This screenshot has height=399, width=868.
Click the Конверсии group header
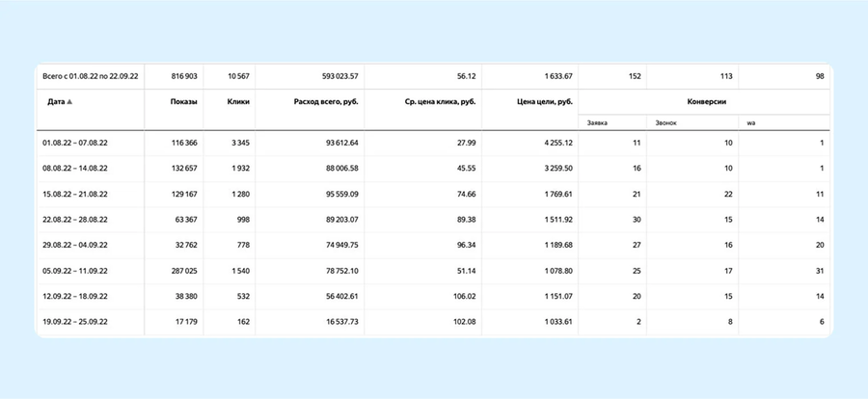point(706,102)
